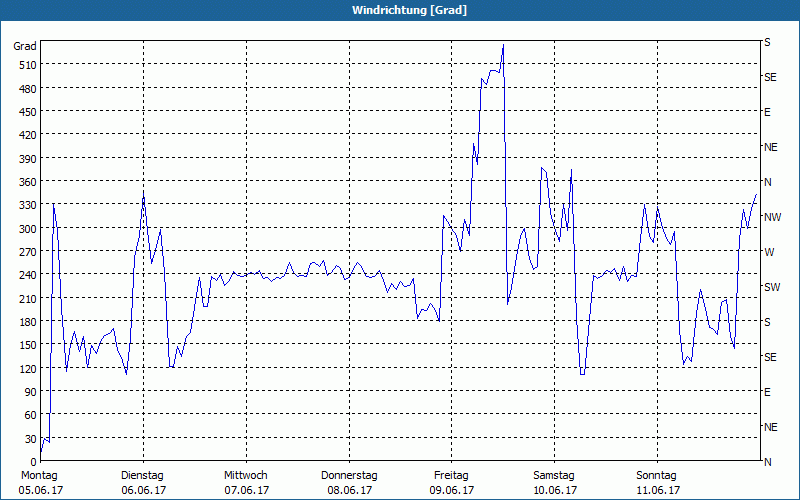Click the 'E' label beside the 90 gridline
Image resolution: width=800 pixels, height=500 pixels.
coord(767,392)
